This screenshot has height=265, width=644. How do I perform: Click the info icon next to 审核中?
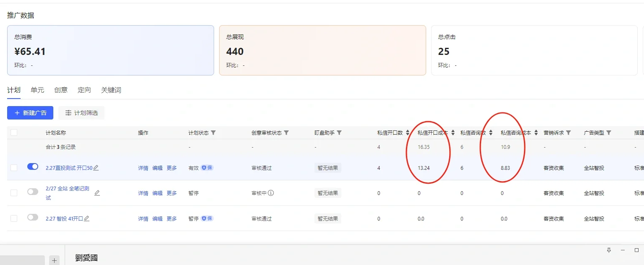pyautogui.click(x=271, y=193)
